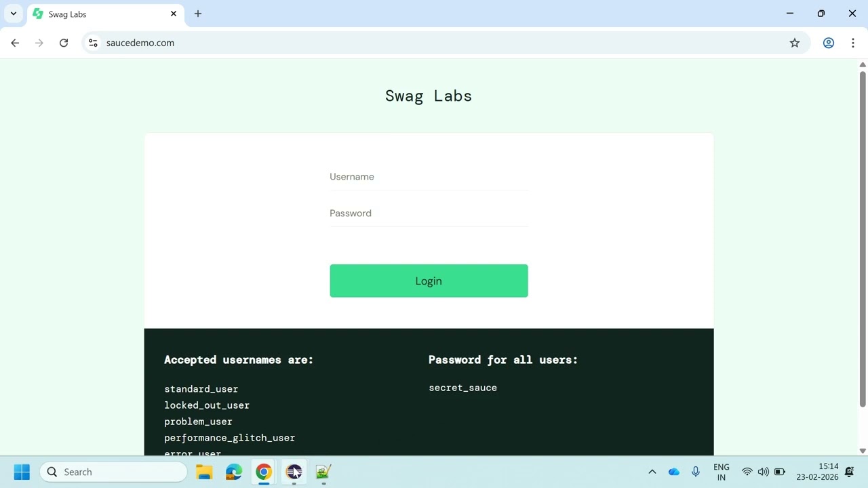Click the battery tray icon

[x=780, y=472]
